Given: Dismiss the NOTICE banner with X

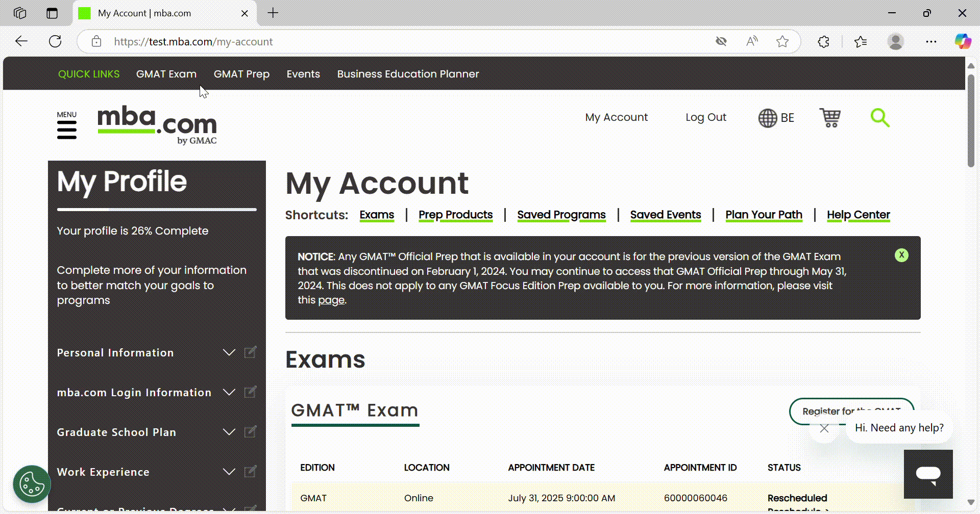Looking at the screenshot, I should 901,255.
